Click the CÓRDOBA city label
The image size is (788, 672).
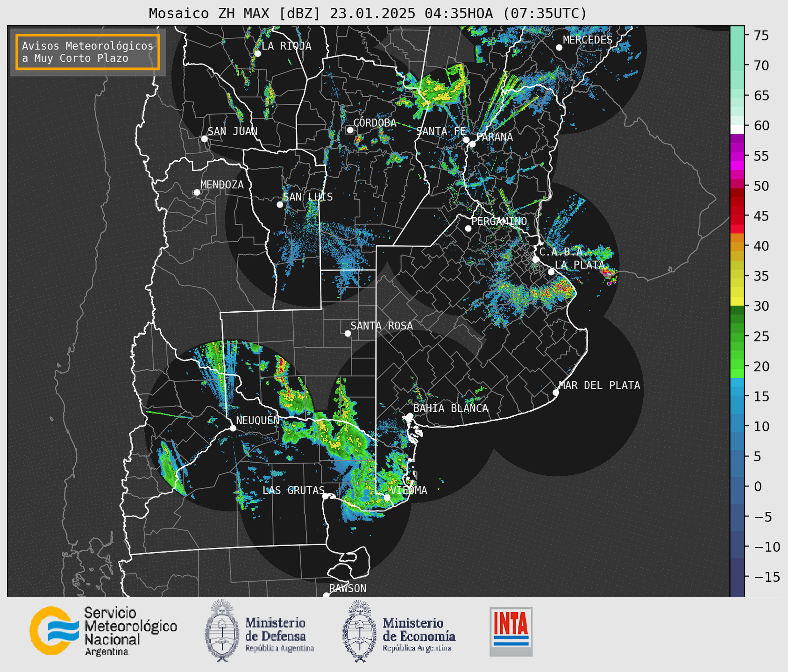pos(375,122)
